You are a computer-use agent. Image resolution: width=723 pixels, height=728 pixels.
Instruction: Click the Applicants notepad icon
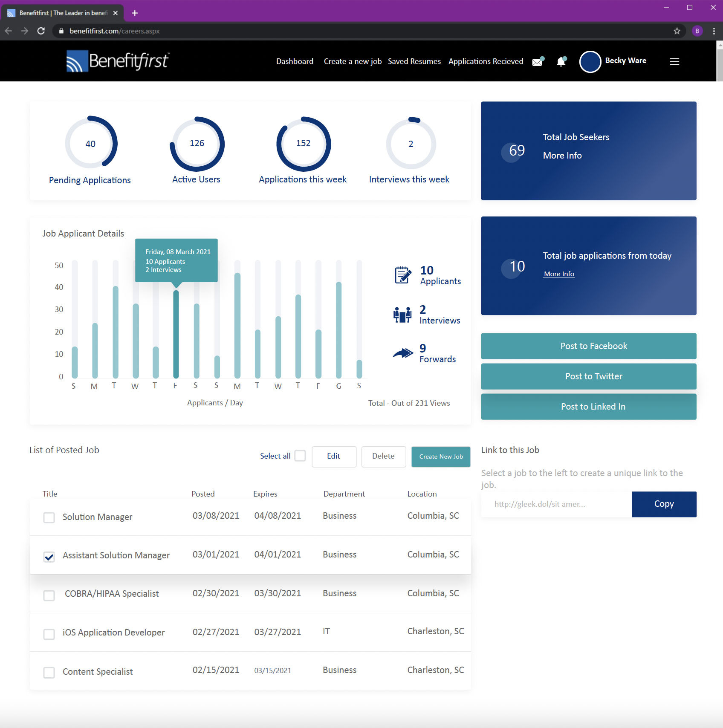coord(402,275)
